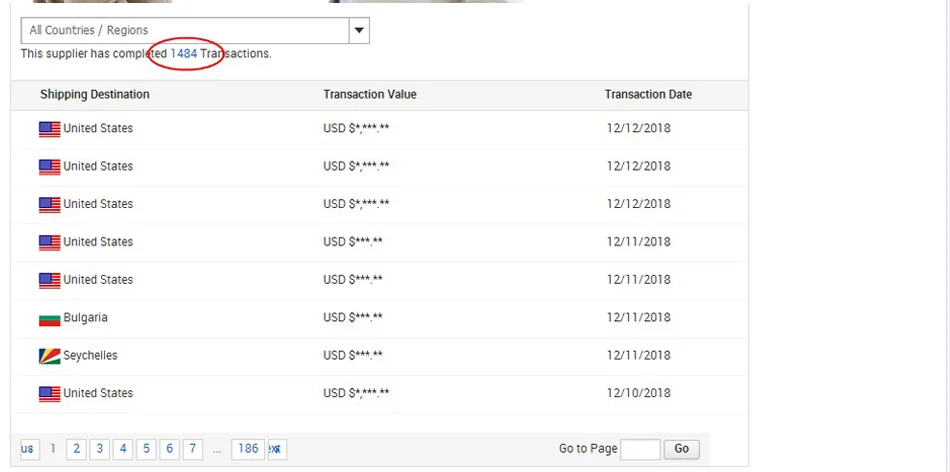This screenshot has width=950, height=472.
Task: Click the Next page button
Action: (x=276, y=449)
